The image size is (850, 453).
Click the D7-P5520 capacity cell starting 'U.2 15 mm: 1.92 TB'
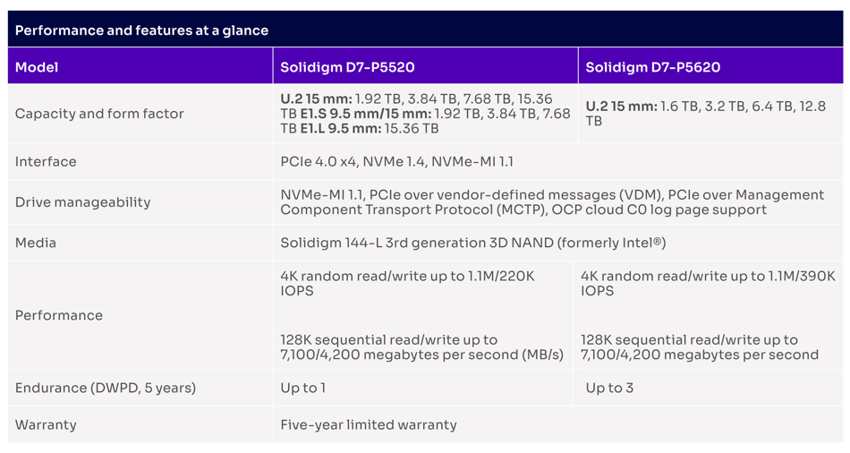coord(425,114)
